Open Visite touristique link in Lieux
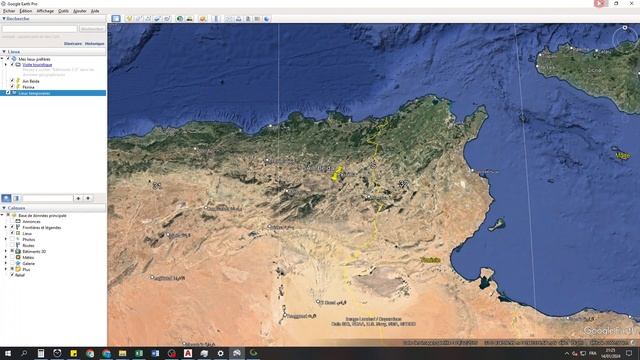 pos(37,64)
